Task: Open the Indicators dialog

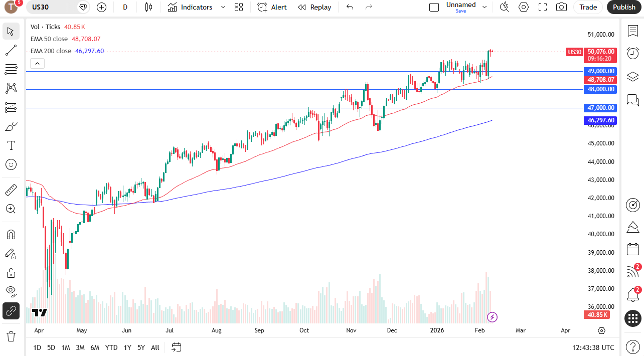Action: click(x=190, y=7)
